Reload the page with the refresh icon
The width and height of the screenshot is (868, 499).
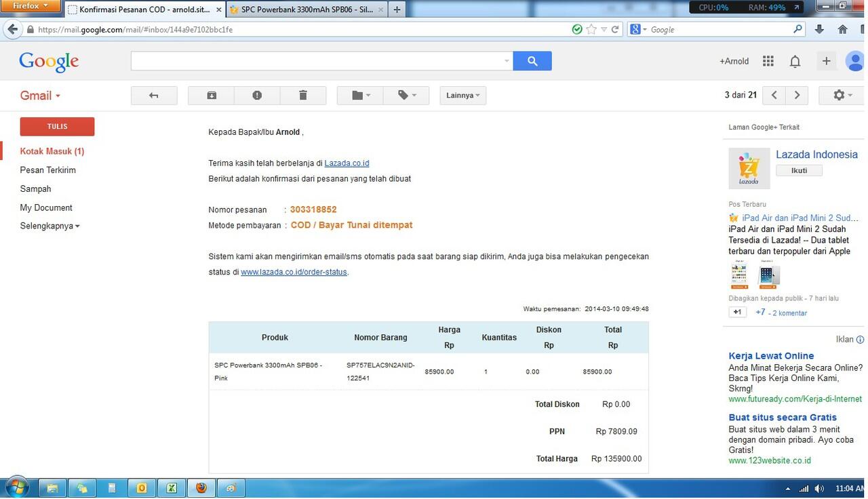pyautogui.click(x=615, y=30)
